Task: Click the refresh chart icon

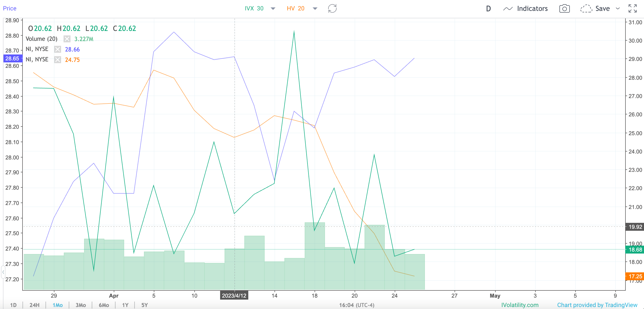Action: (x=332, y=8)
